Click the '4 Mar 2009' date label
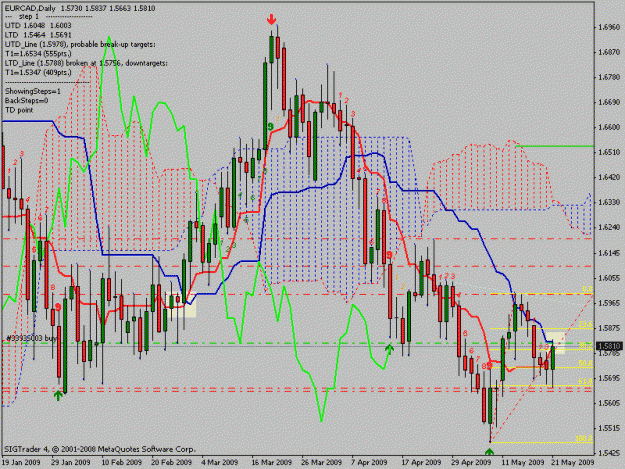 click(220, 462)
